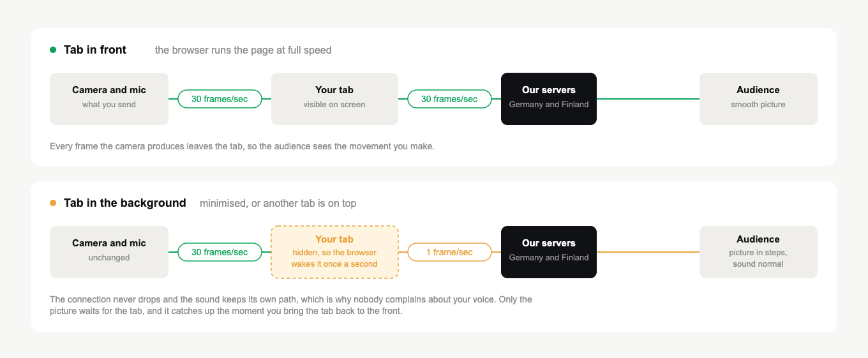Click the Tab in the background heading
868x358 pixels.
click(x=125, y=203)
